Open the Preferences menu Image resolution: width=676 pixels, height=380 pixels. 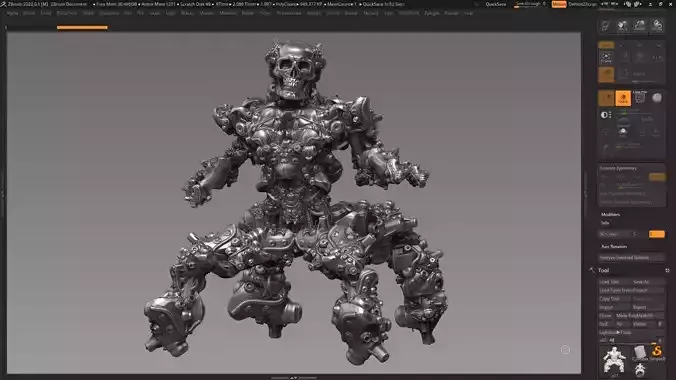tap(288, 13)
